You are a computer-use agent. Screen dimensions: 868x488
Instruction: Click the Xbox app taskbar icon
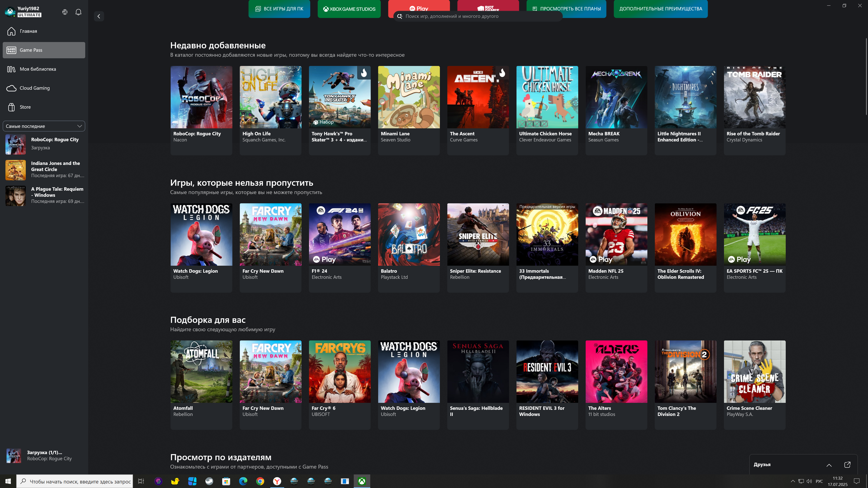(x=362, y=481)
